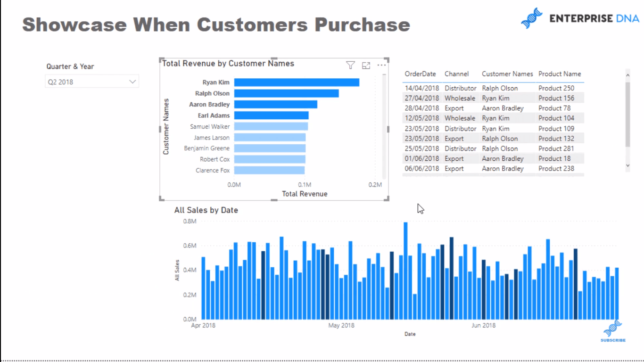Click the Subscribe DNA icon

613,331
